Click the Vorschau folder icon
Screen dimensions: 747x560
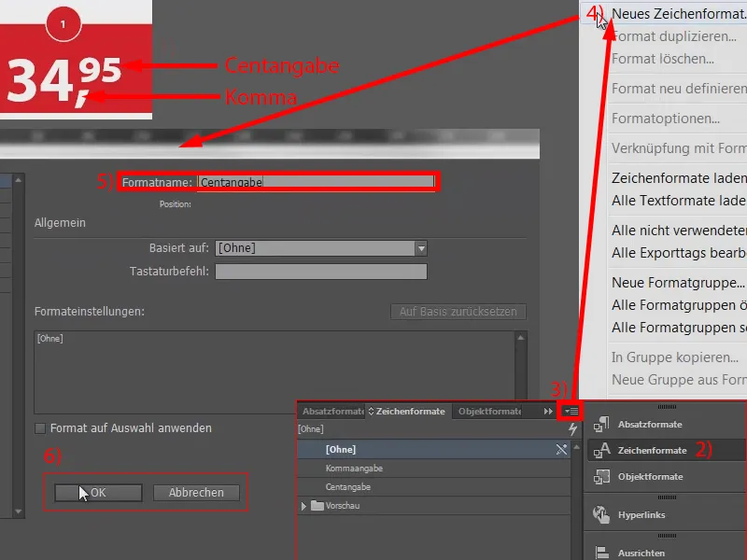(x=317, y=505)
